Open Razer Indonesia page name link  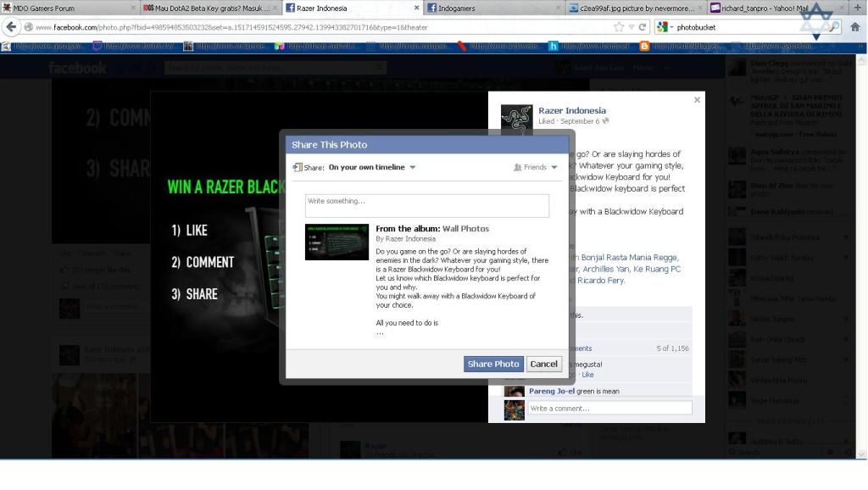tap(572, 110)
